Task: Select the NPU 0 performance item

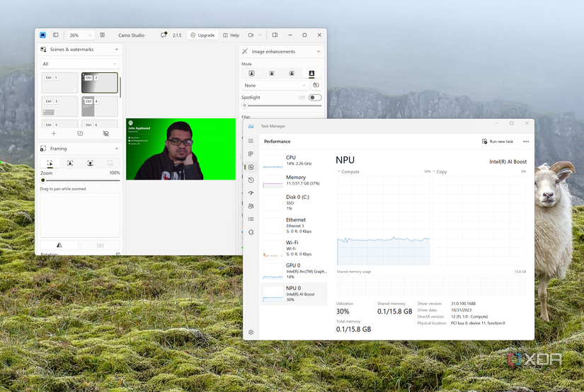Action: (294, 294)
